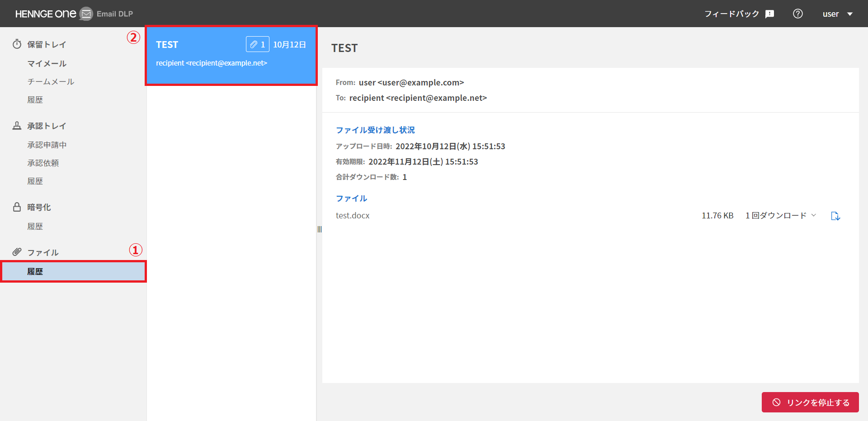
Task: Click the 暗号化 lock icon
Action: (17, 207)
